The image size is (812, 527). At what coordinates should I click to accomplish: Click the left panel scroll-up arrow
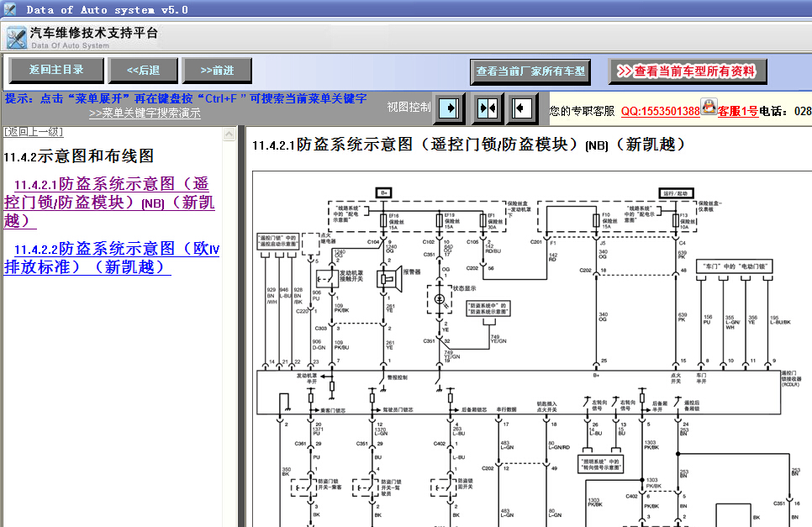coord(229,134)
